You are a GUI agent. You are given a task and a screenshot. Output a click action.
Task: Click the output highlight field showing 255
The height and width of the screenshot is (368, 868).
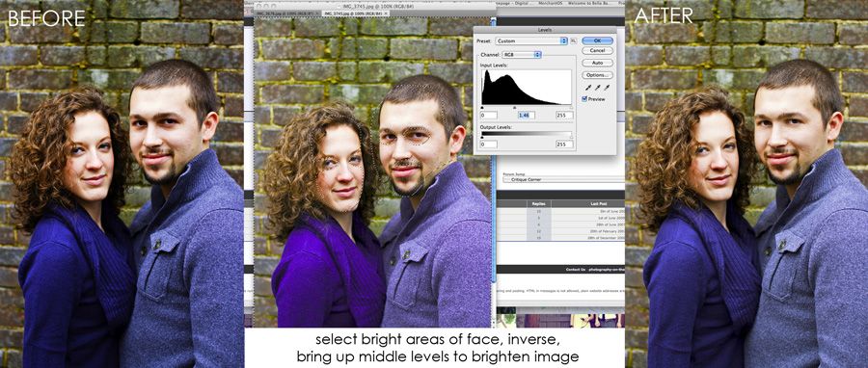pos(564,145)
